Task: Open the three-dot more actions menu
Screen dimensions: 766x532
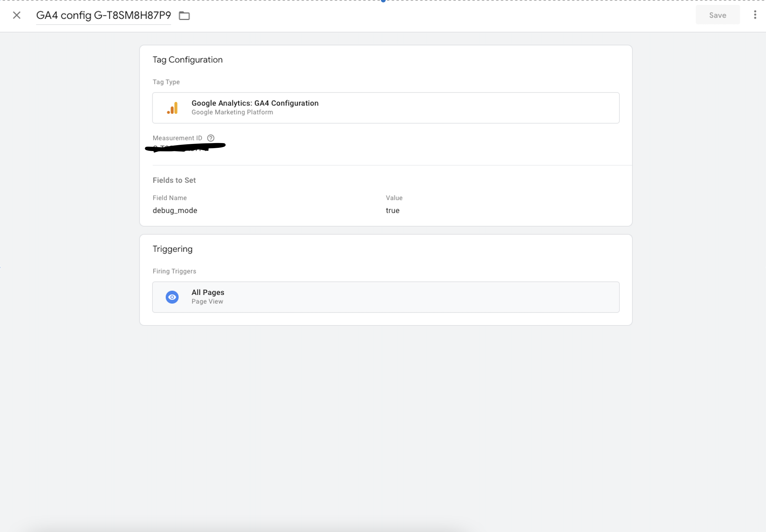Action: click(x=755, y=15)
